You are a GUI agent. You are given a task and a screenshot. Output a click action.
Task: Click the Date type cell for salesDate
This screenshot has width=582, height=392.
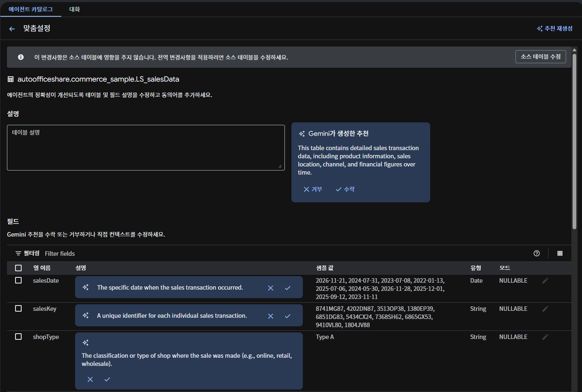point(476,281)
